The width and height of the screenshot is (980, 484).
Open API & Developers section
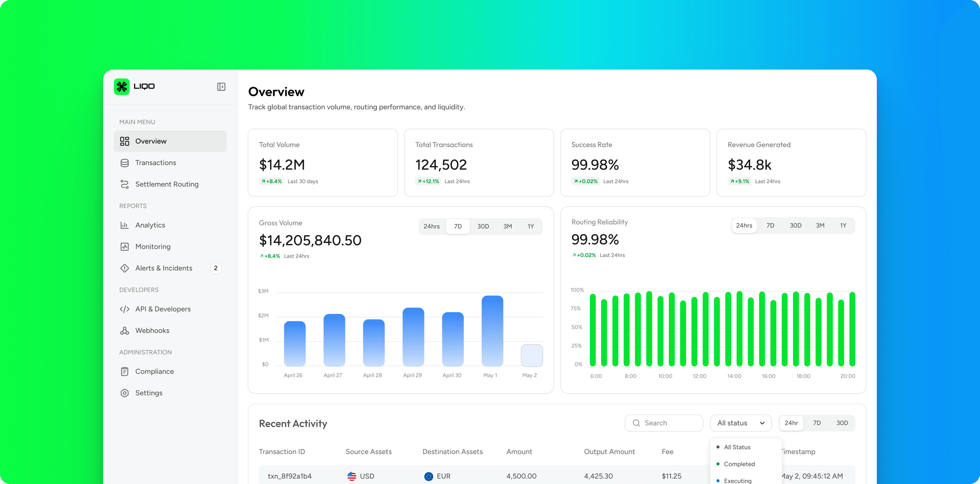pos(170,309)
